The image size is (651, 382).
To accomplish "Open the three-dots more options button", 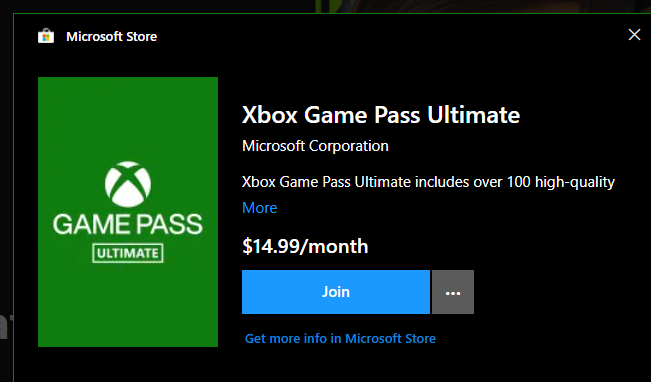I will [x=453, y=292].
